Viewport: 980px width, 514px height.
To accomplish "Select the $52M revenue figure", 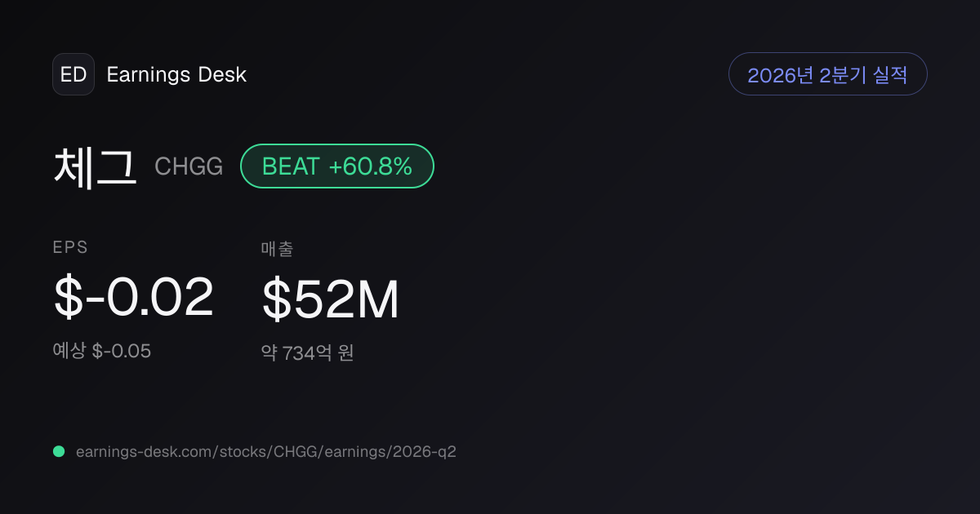I will (x=331, y=299).
